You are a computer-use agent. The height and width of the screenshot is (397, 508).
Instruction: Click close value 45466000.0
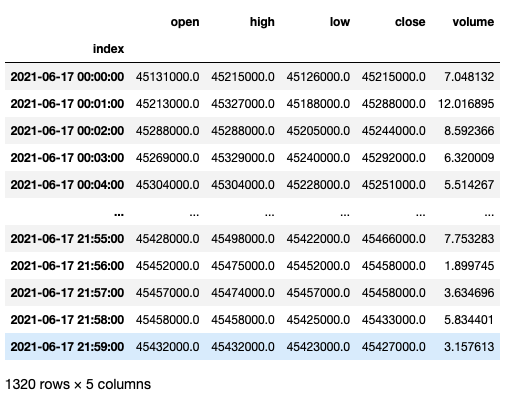393,239
